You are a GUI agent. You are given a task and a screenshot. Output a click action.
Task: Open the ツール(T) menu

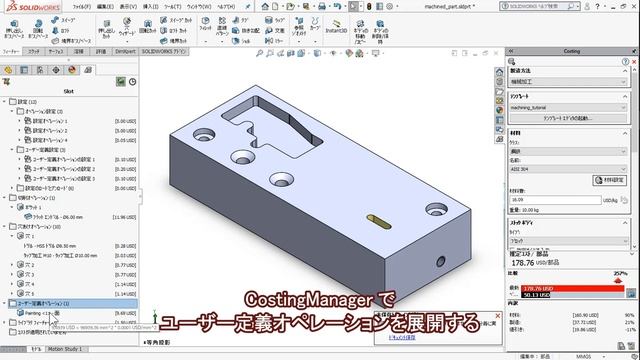coord(173,7)
